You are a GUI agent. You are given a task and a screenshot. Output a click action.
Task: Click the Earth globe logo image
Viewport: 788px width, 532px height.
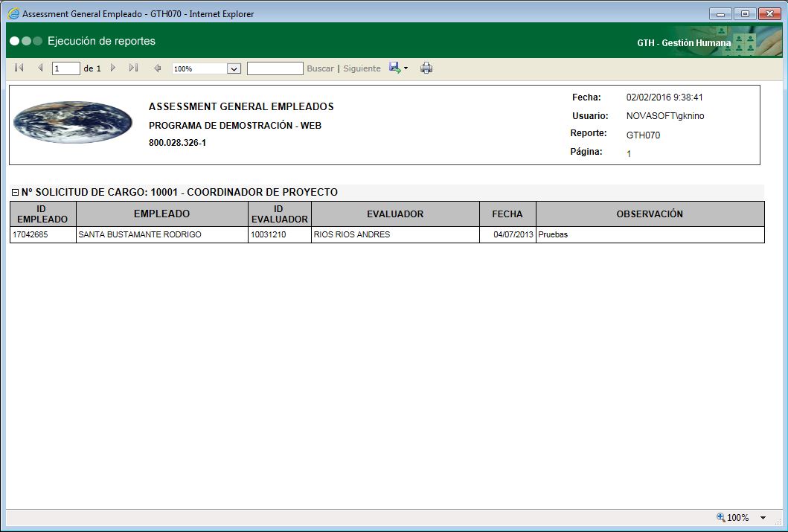[73, 122]
